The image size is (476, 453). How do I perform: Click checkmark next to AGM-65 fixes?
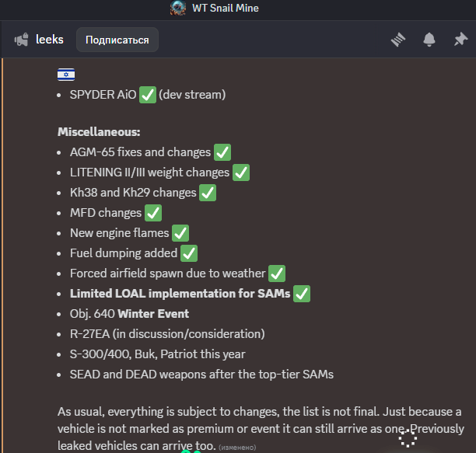pyautogui.click(x=222, y=152)
